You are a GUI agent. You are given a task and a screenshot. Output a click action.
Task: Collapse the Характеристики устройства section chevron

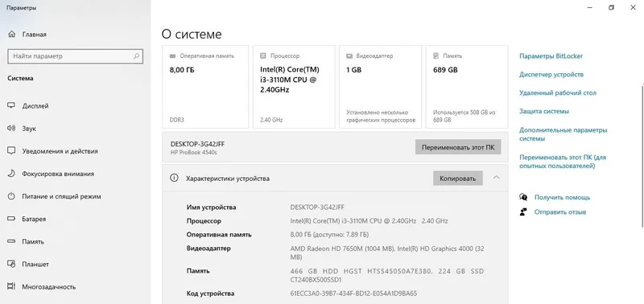point(496,178)
